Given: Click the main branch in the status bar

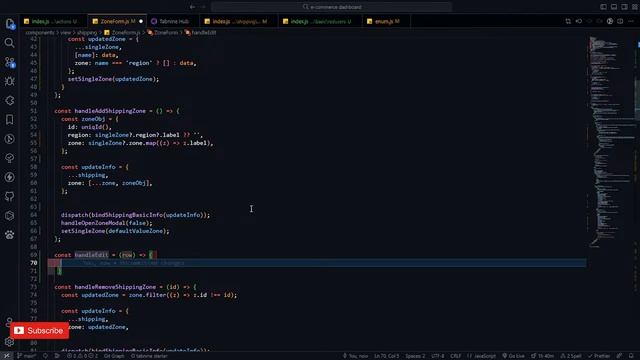Looking at the screenshot, I should click(27, 356).
